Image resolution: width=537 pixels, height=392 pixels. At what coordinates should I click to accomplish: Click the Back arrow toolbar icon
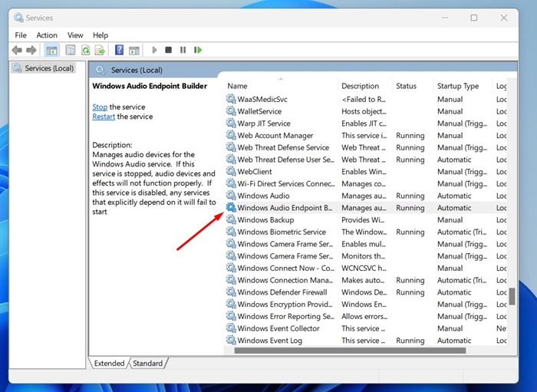tap(17, 50)
